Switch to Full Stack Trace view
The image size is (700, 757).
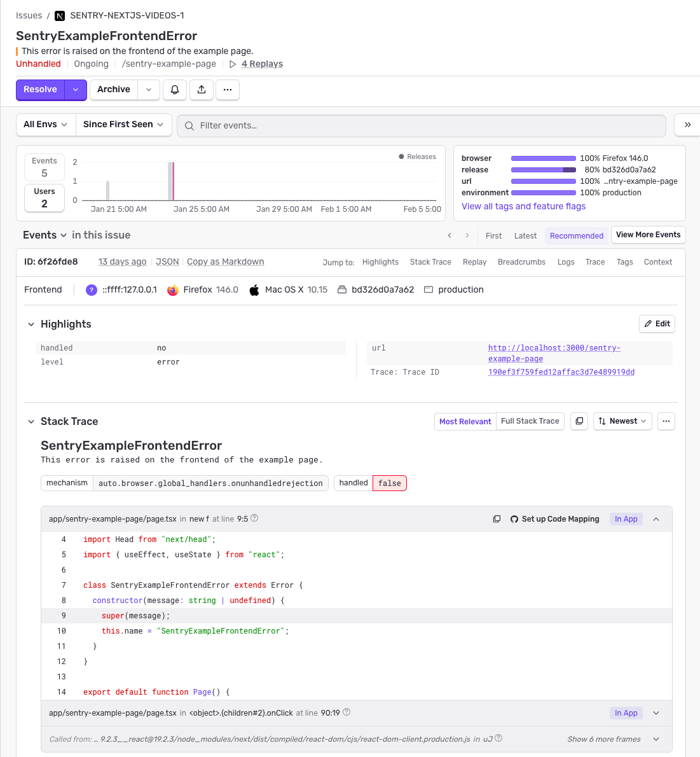click(x=530, y=421)
